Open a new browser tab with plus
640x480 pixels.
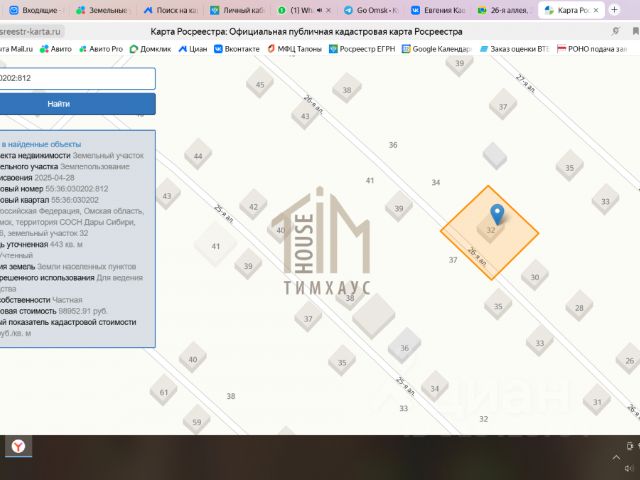click(x=614, y=10)
